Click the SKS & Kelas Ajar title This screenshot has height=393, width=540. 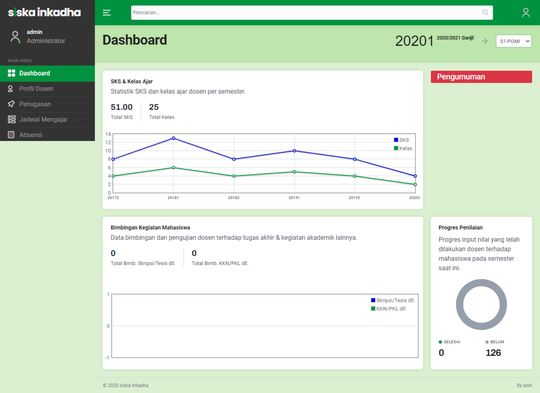tap(132, 82)
